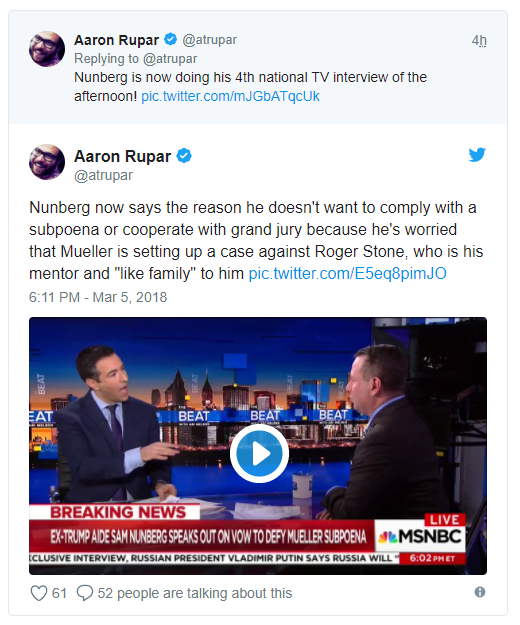Click verified badge in the reply tweet
This screenshot has height=625, width=520.
click(171, 39)
